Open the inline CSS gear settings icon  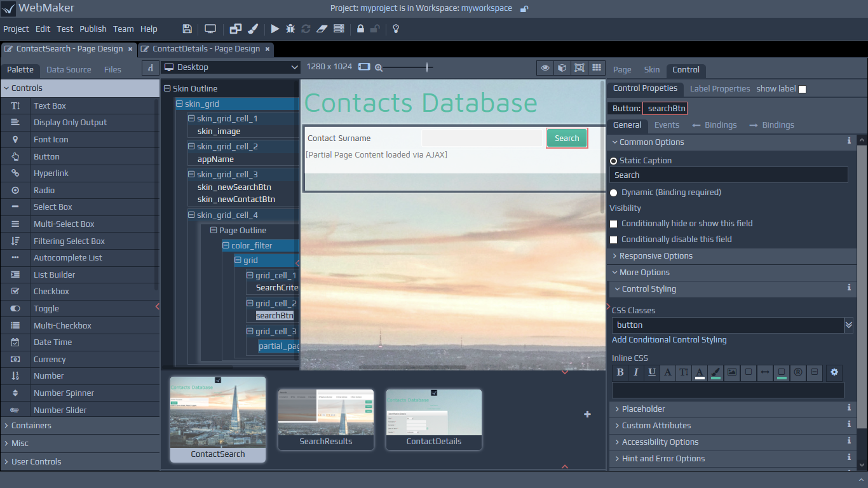[x=834, y=372]
